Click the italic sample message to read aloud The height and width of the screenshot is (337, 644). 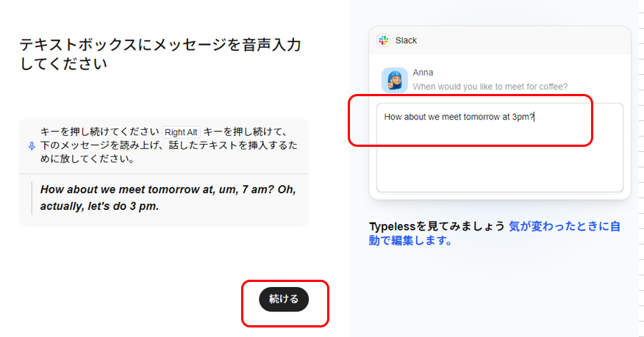168,196
